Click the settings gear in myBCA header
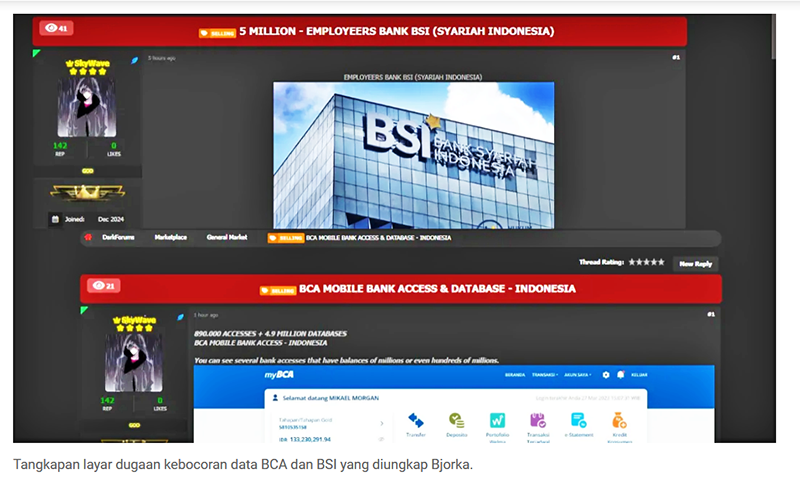The height and width of the screenshot is (485, 800). click(x=605, y=374)
